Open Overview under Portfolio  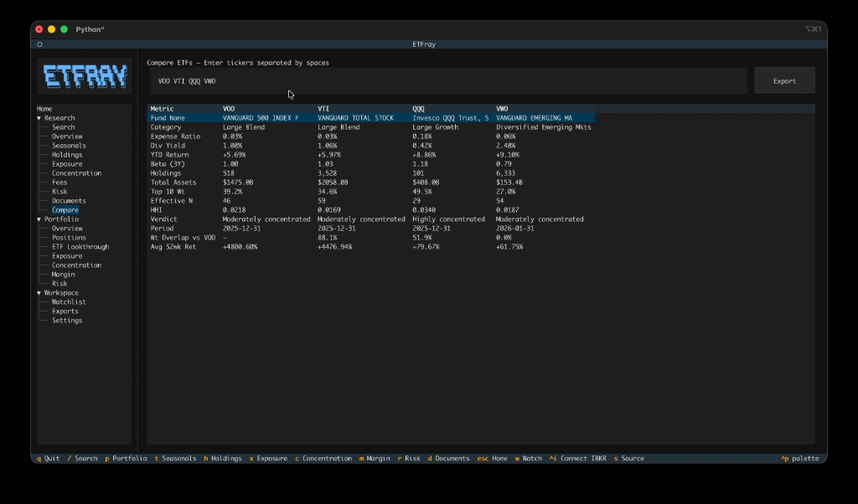[x=67, y=229]
